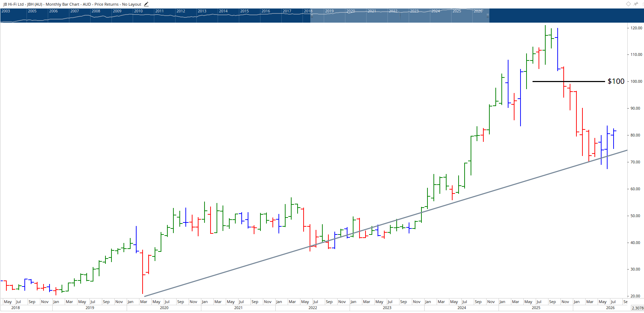The width and height of the screenshot is (644, 313).
Task: Click 2021 on the bottom time axis
Action: 238,308
